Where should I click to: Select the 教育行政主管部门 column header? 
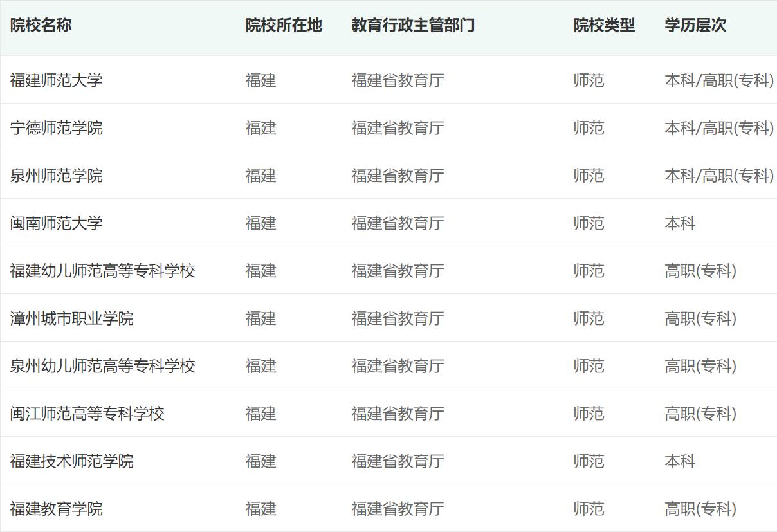pos(413,26)
